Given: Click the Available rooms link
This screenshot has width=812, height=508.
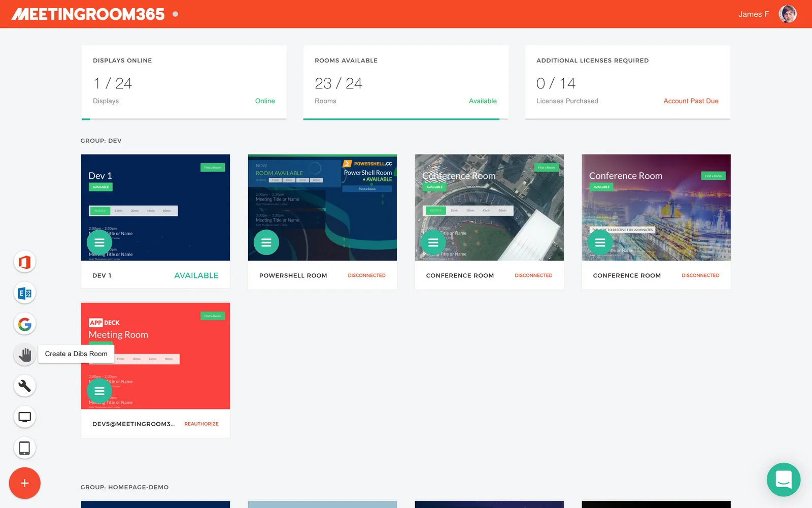Looking at the screenshot, I should [483, 101].
